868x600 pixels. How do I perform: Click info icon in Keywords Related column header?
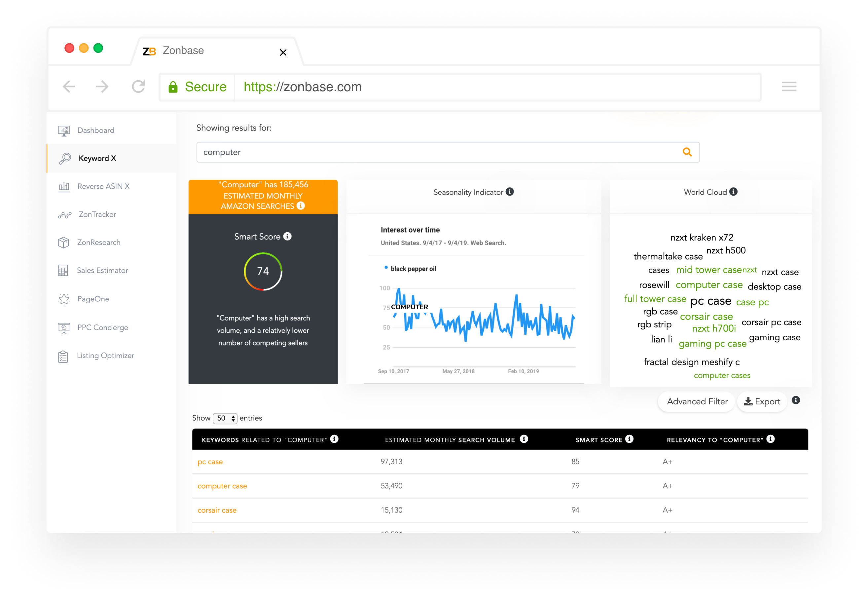[335, 439]
